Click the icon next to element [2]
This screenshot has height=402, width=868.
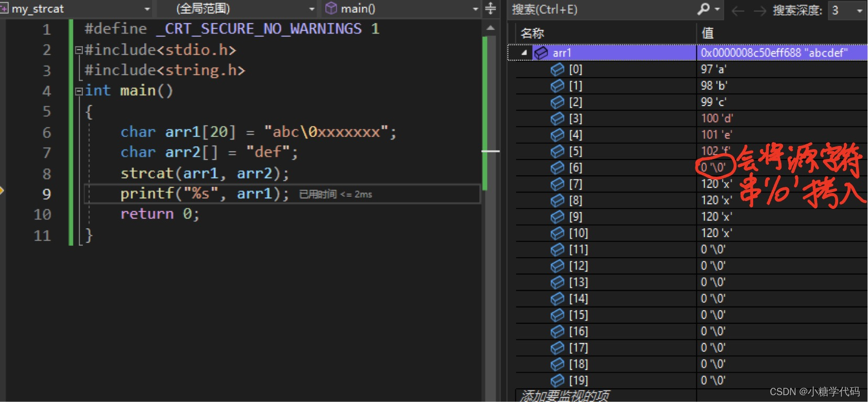(x=557, y=102)
